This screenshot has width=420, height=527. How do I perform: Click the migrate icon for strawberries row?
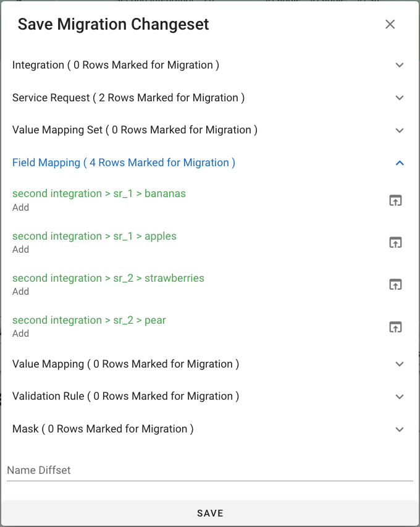[395, 284]
